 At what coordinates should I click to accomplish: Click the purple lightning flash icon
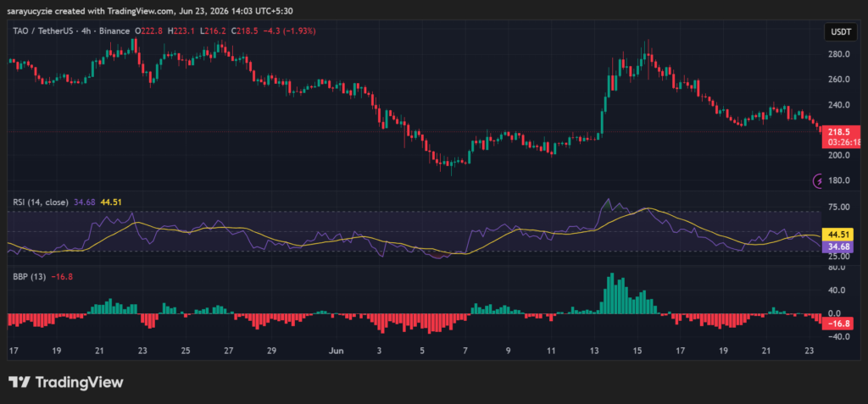click(818, 180)
